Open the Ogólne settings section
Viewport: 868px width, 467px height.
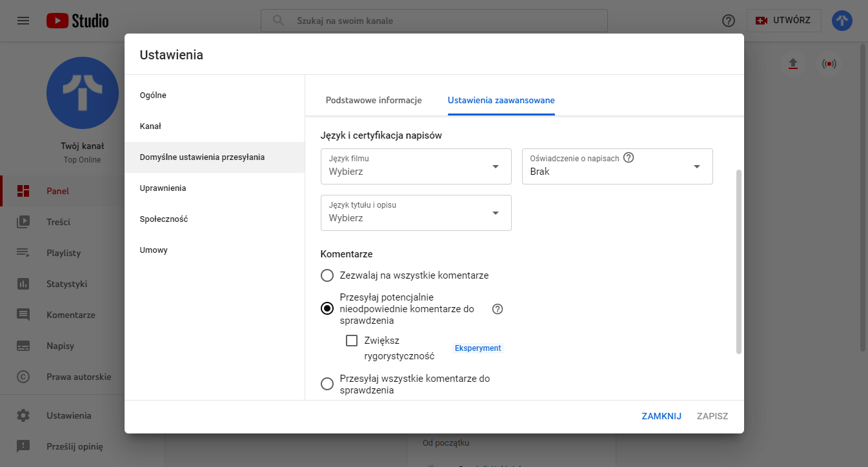tap(214, 95)
